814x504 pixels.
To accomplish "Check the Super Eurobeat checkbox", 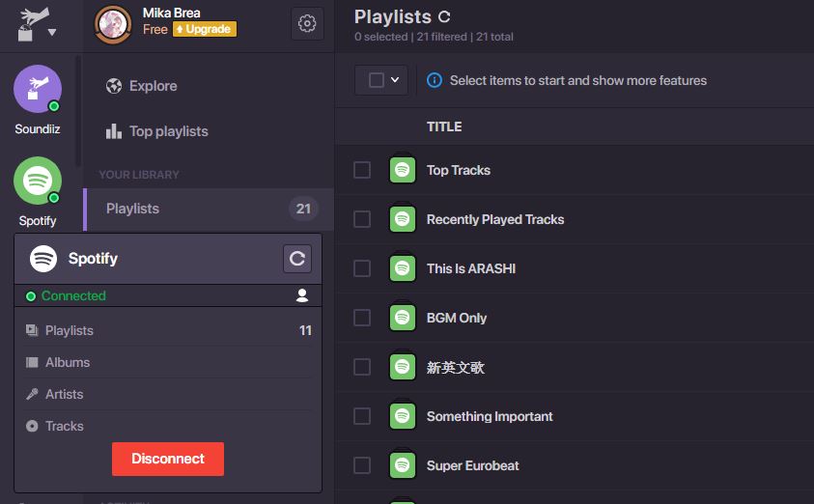I will [x=362, y=465].
